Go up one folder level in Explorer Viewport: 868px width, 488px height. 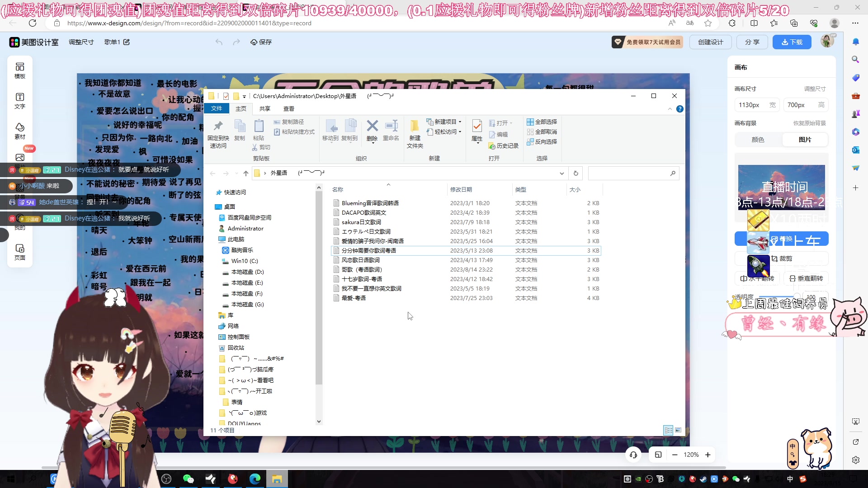coord(245,173)
